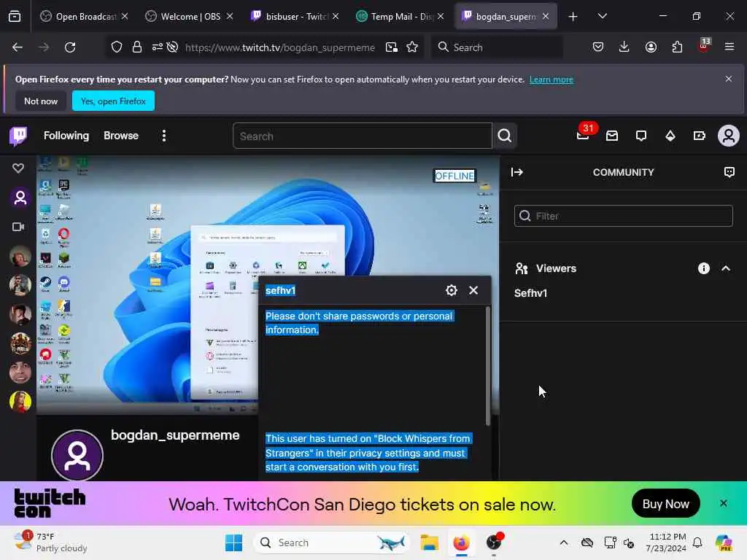Viewport: 747px width, 560px height.
Task: Close the TwitchCon banner
Action: point(723,503)
